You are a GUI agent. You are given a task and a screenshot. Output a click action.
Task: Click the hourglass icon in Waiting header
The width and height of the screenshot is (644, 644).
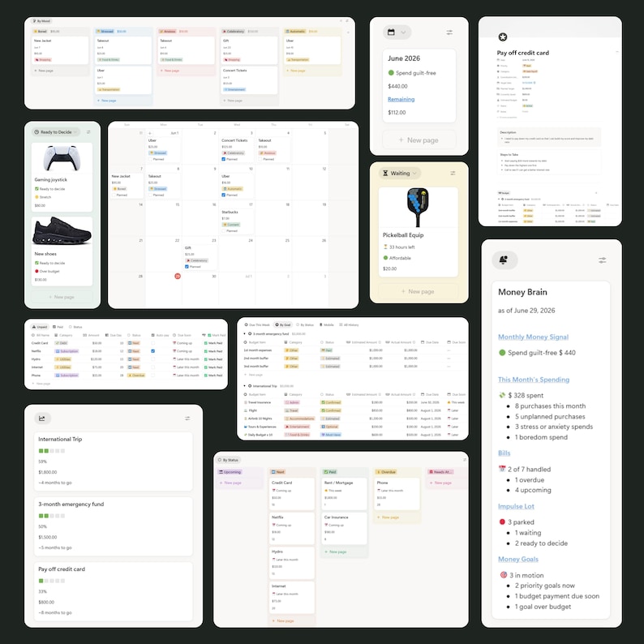click(385, 174)
